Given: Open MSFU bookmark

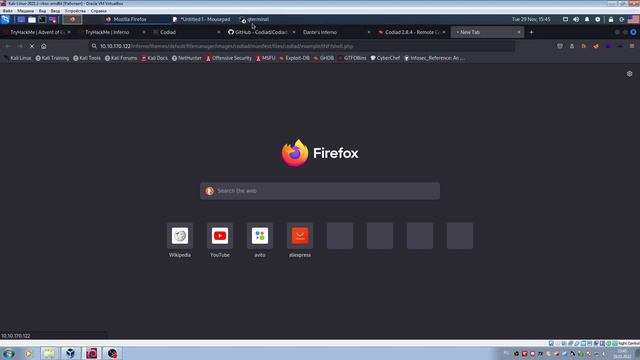Looking at the screenshot, I should click(266, 58).
